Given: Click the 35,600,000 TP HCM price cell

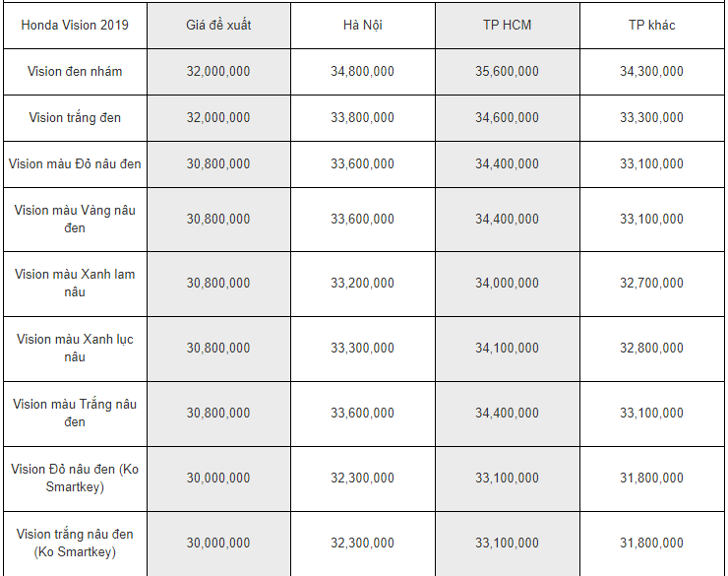Looking at the screenshot, I should (508, 72).
